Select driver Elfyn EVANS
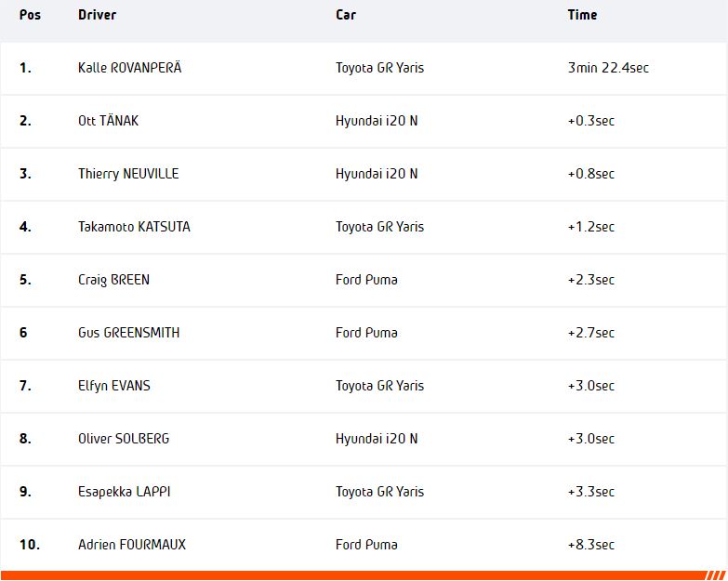 tap(113, 386)
